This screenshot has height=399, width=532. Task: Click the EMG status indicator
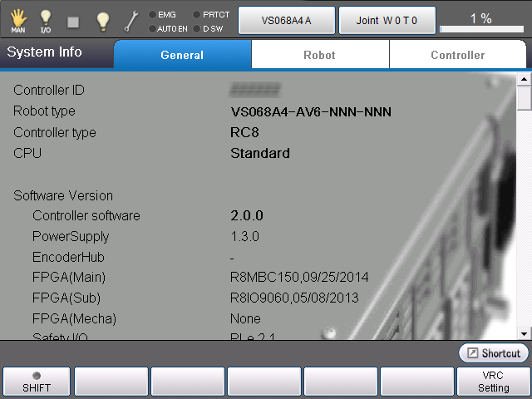[163, 14]
